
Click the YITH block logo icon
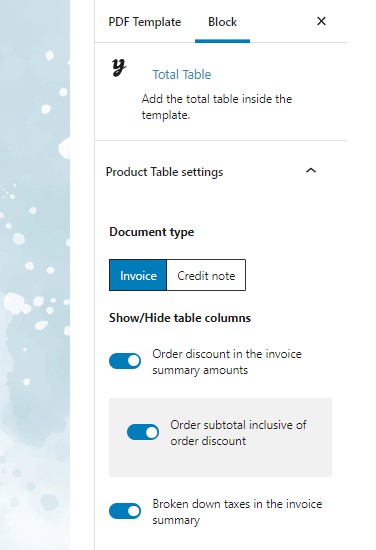click(119, 67)
